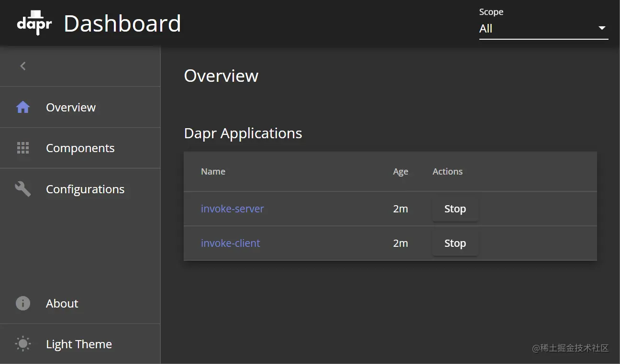Image resolution: width=620 pixels, height=364 pixels.
Task: Click the sun icon for Light Theme
Action: click(23, 344)
